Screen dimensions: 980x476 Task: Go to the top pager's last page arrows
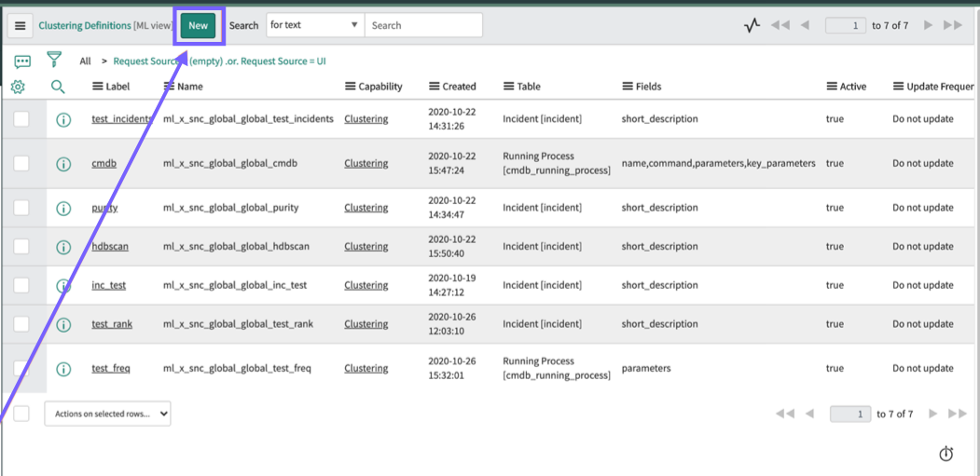point(953,25)
